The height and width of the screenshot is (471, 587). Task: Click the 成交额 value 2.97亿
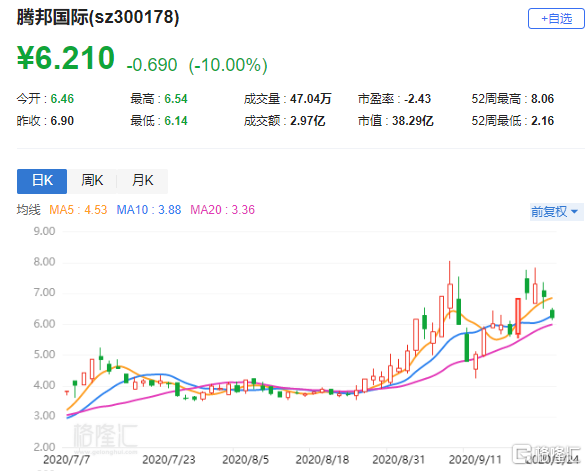coord(308,121)
